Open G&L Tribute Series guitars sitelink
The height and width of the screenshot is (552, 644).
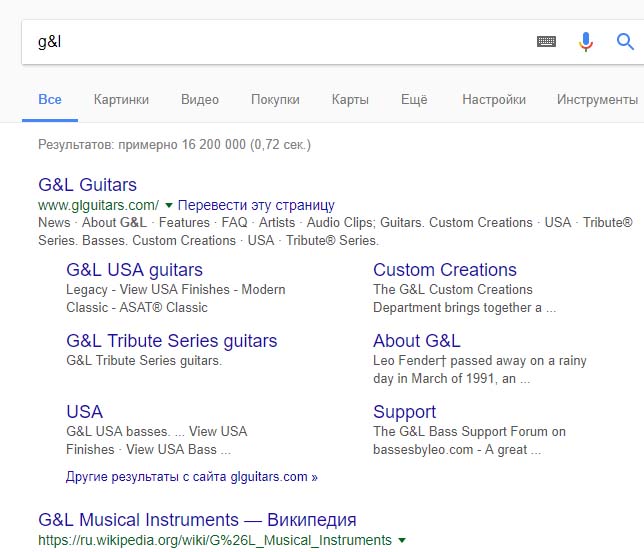(x=172, y=341)
